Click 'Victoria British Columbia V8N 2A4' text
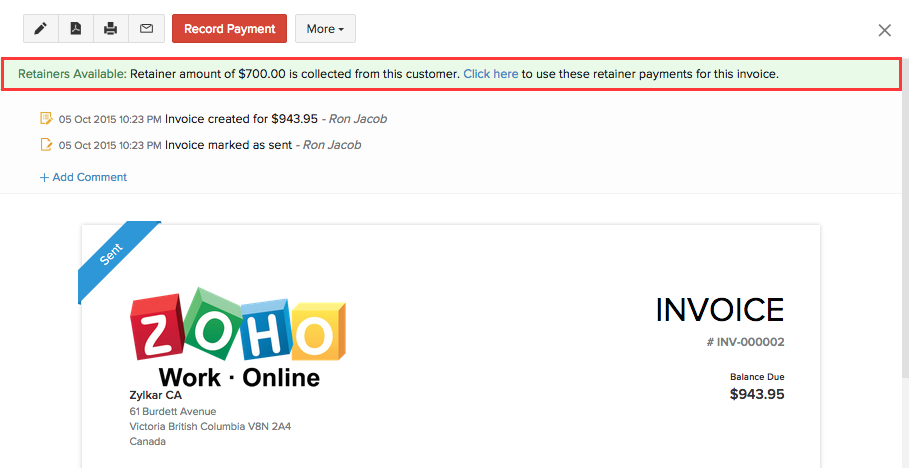Image resolution: width=909 pixels, height=468 pixels. point(210,427)
